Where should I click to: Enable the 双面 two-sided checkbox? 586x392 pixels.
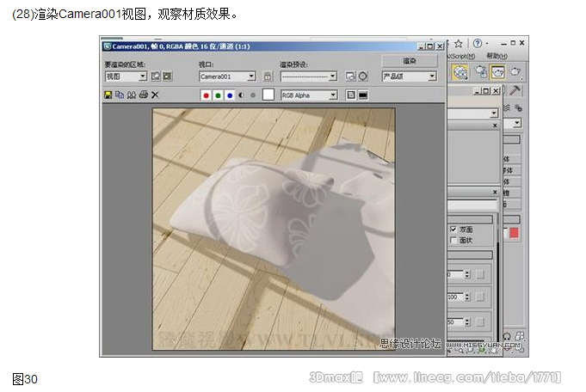tap(453, 229)
